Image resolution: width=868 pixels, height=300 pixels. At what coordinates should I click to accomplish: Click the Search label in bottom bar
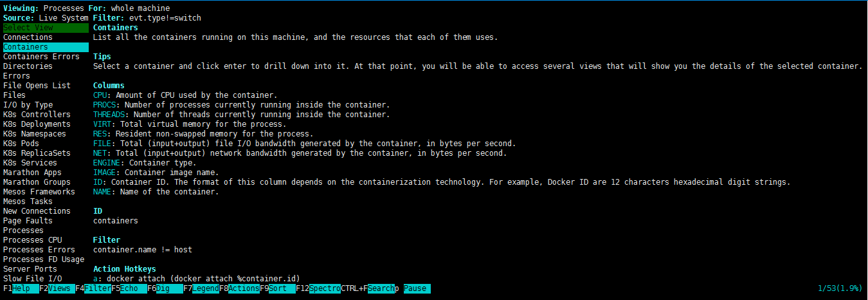click(x=381, y=288)
